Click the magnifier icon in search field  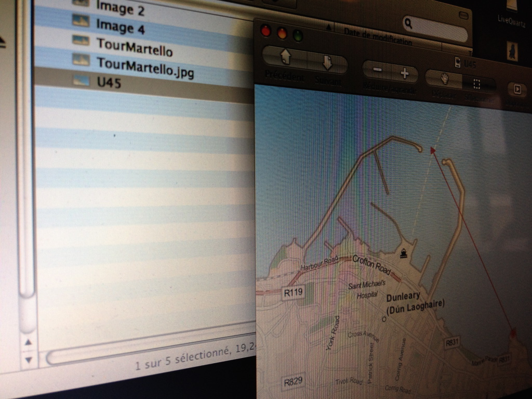click(408, 23)
